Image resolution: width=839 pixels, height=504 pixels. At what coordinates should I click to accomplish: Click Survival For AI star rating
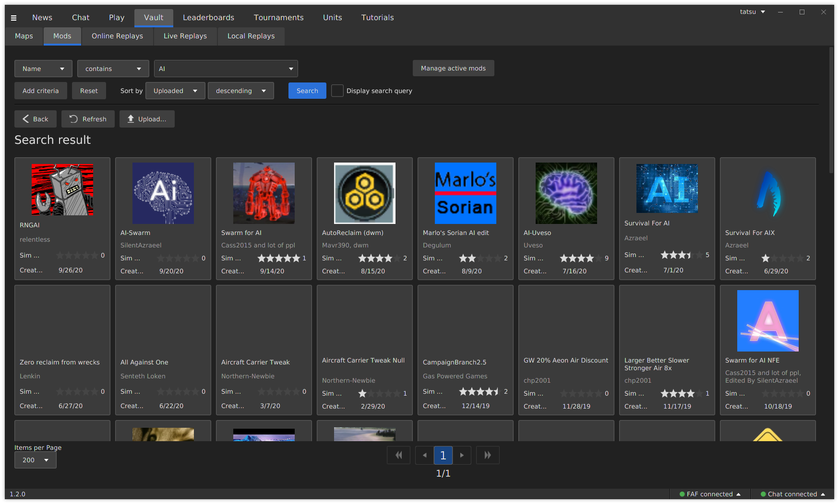(x=682, y=255)
